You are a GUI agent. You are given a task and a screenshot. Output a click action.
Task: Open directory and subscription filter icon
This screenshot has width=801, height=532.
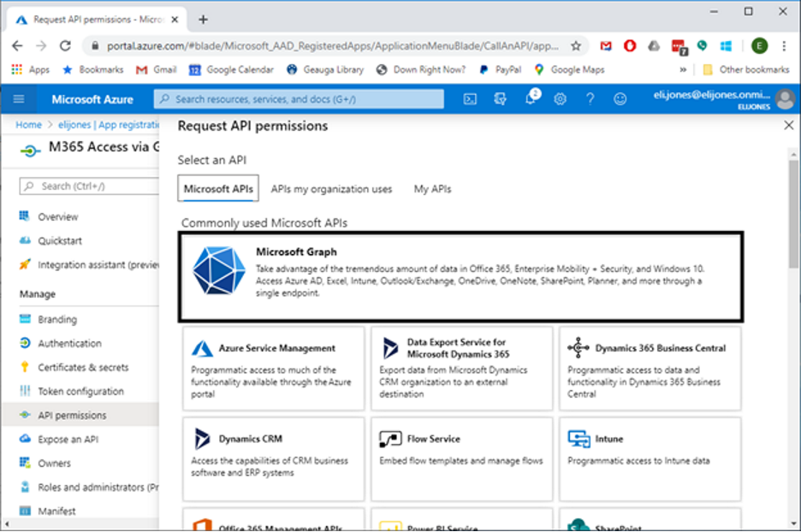[501, 99]
